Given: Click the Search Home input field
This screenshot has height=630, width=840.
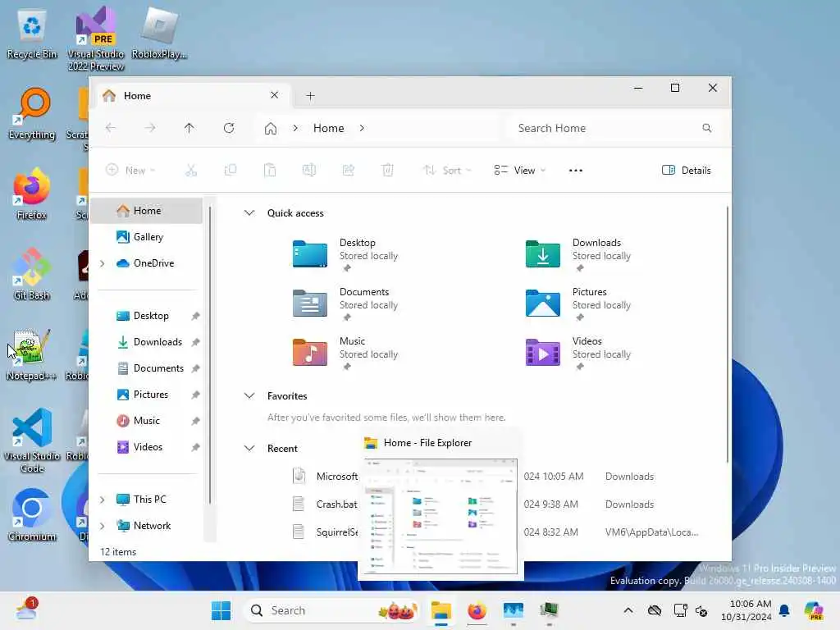Looking at the screenshot, I should tap(615, 128).
